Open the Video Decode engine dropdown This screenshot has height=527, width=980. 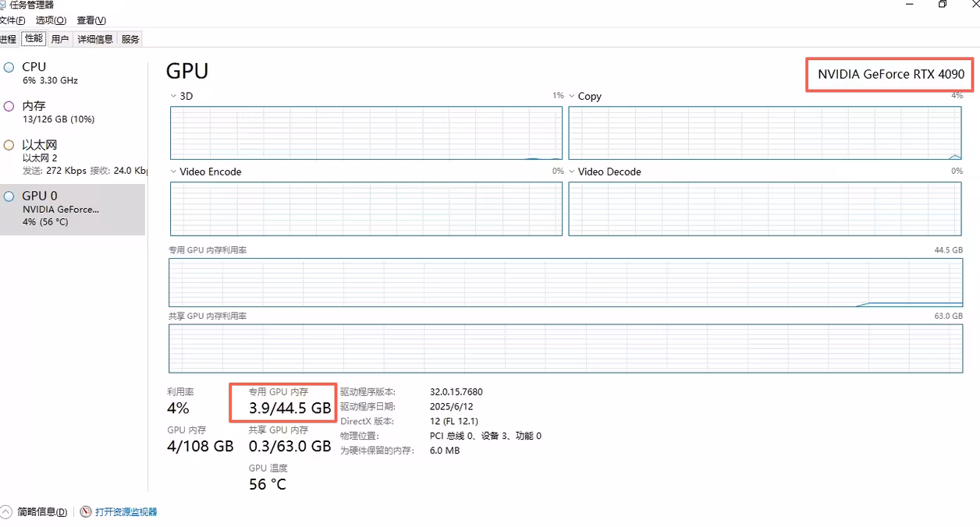pos(572,172)
